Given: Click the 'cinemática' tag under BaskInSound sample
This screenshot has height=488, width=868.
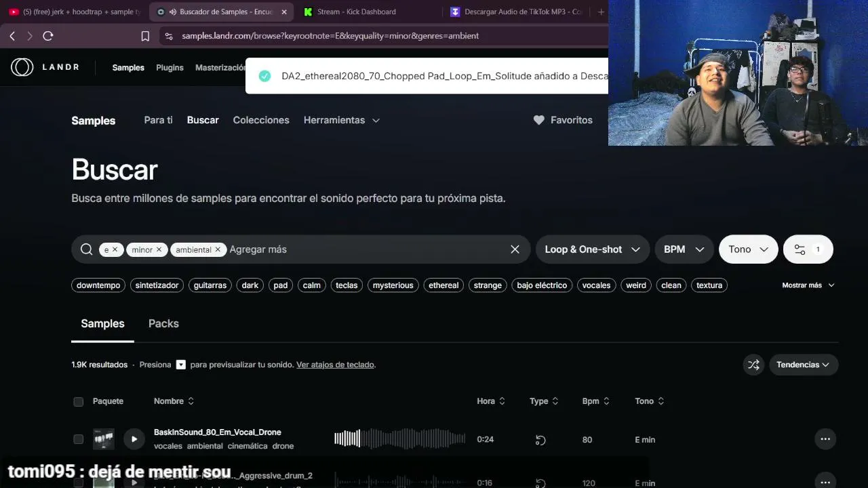Looking at the screenshot, I should [x=248, y=446].
